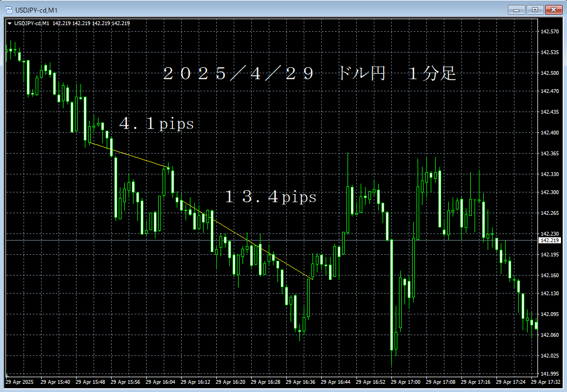Click the 142.160 price scale label
The height and width of the screenshot is (392, 567).
549,276
